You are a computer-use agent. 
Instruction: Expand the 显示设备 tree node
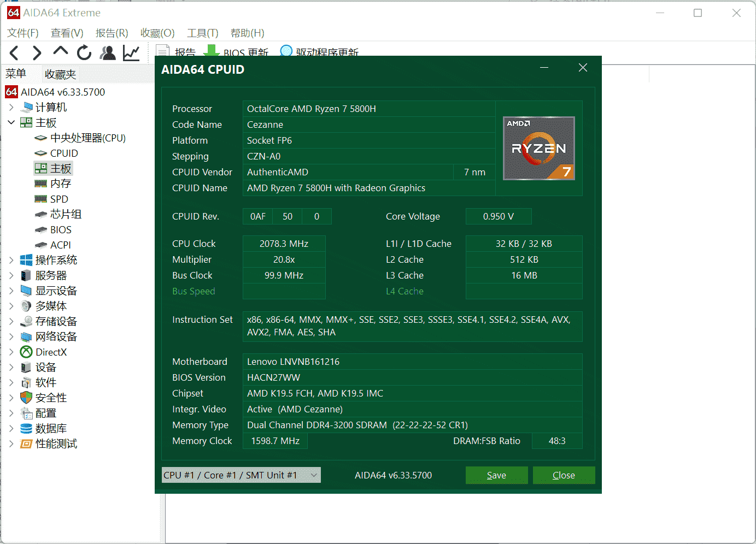pyautogui.click(x=11, y=291)
